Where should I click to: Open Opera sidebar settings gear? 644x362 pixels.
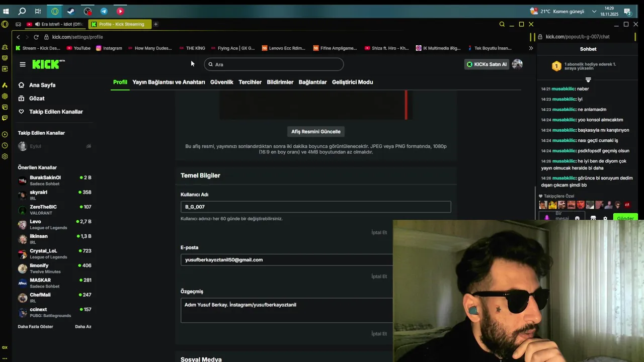5,156
